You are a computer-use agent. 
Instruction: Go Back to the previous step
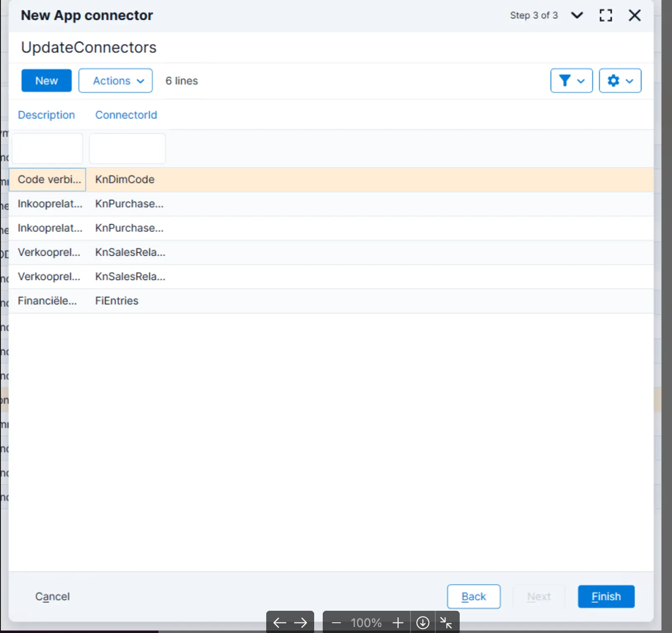pos(474,597)
